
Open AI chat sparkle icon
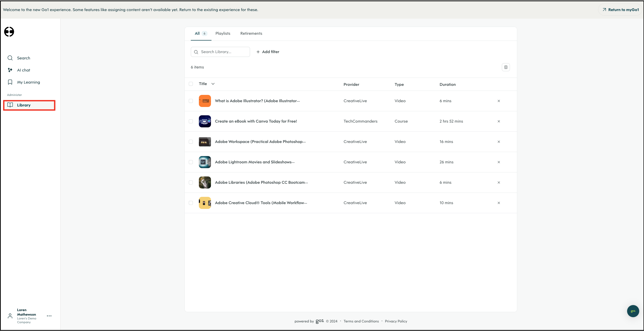[x=10, y=70]
